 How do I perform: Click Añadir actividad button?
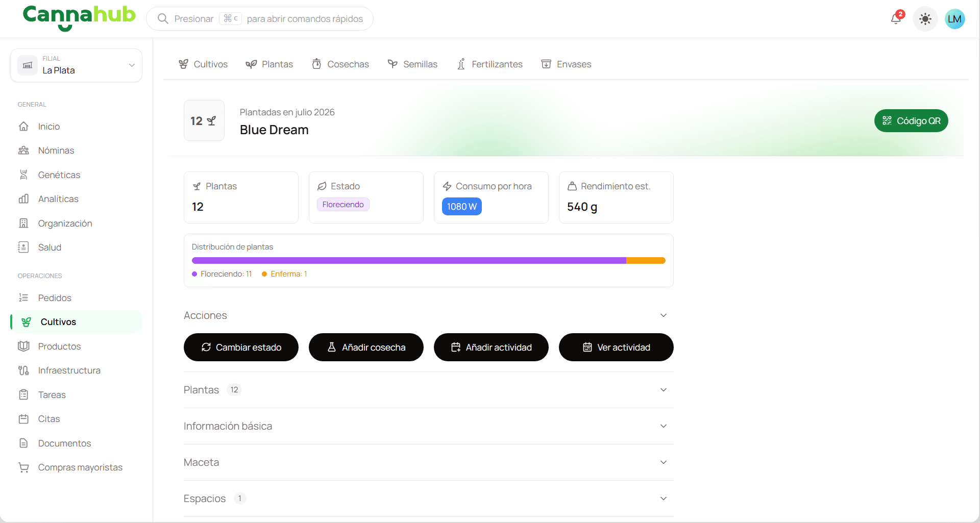[x=491, y=347]
